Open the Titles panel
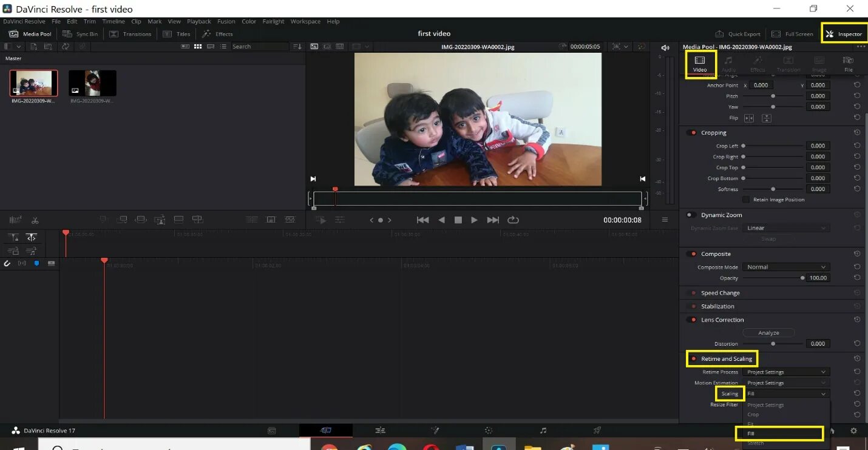This screenshot has height=450, width=868. click(177, 34)
